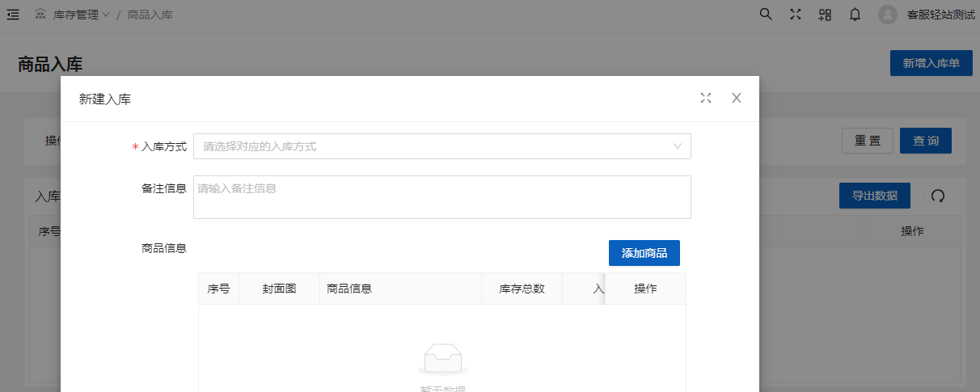Open the apps grid icon

825,15
